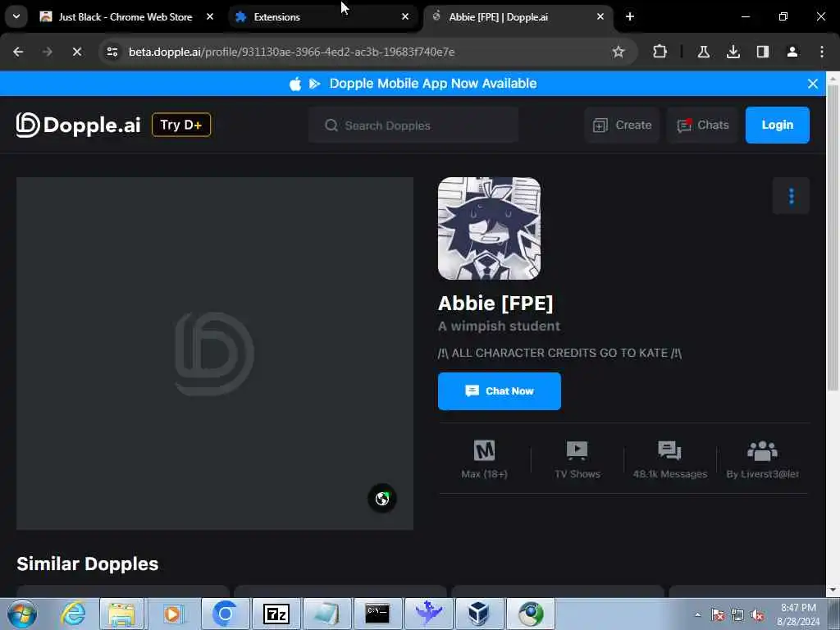840x630 pixels.
Task: Open the Chrome profile icon
Action: point(792,52)
